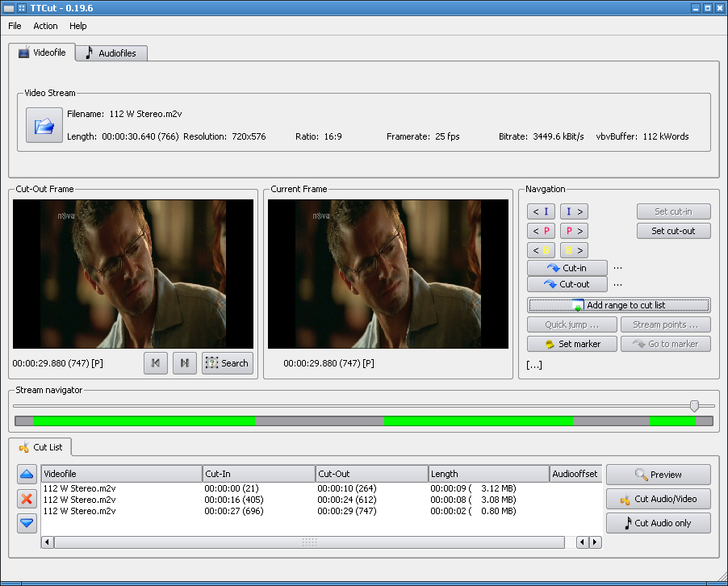The image size is (728, 586).
Task: Open a video file with folder icon button
Action: pos(44,125)
